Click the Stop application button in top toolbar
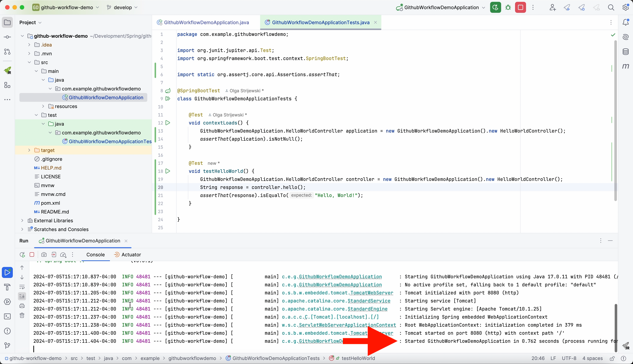The image size is (633, 364). tap(521, 8)
